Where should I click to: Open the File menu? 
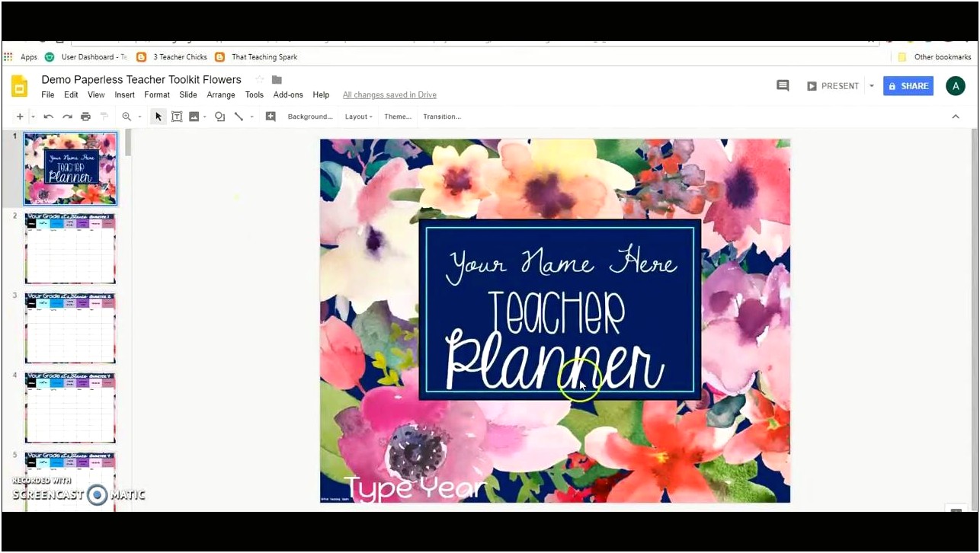[48, 95]
